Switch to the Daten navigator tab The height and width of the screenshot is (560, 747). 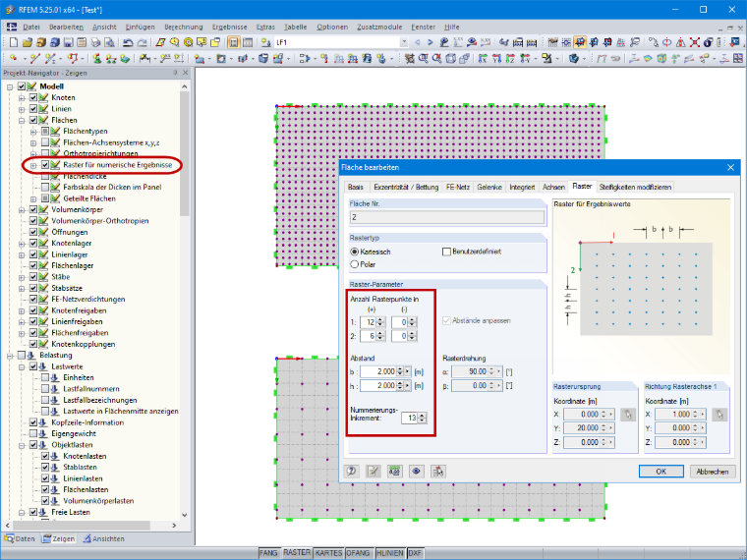pyautogui.click(x=20, y=538)
